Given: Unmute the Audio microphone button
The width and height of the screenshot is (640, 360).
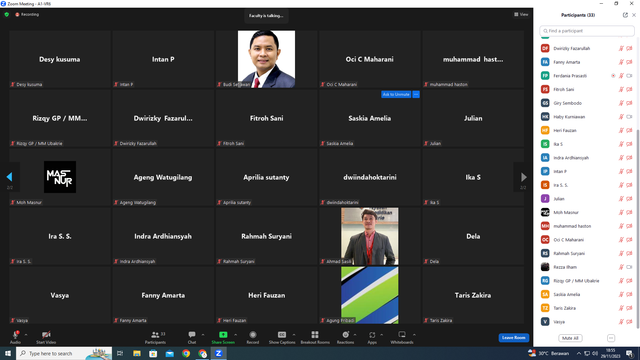Looking at the screenshot, I should click(15, 337).
